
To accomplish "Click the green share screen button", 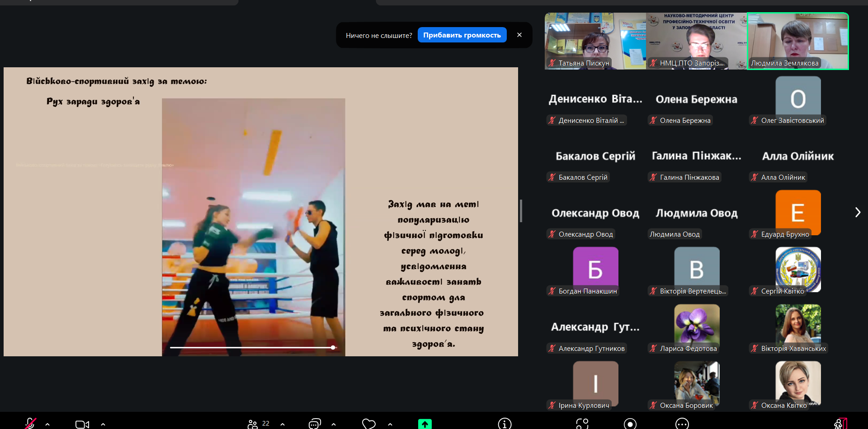I will tap(425, 424).
